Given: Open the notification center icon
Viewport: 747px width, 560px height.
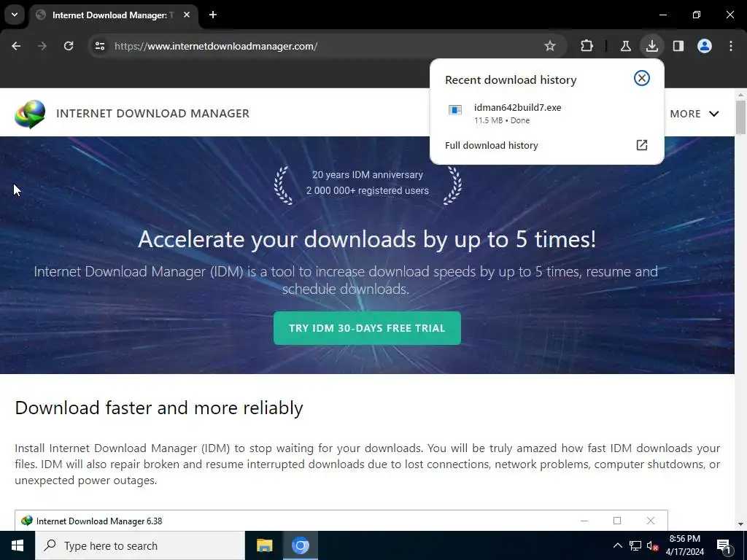Looking at the screenshot, I should (724, 546).
